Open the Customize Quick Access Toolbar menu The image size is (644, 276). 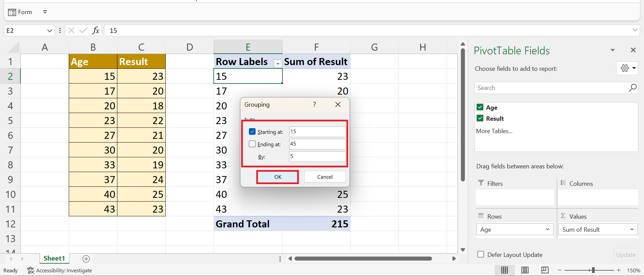(x=45, y=12)
